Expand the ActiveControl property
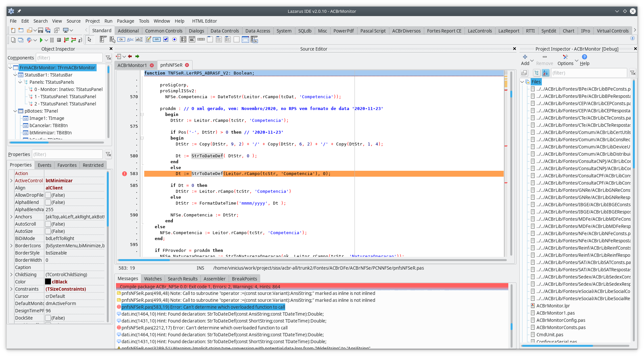644x356 pixels. pyautogui.click(x=11, y=181)
